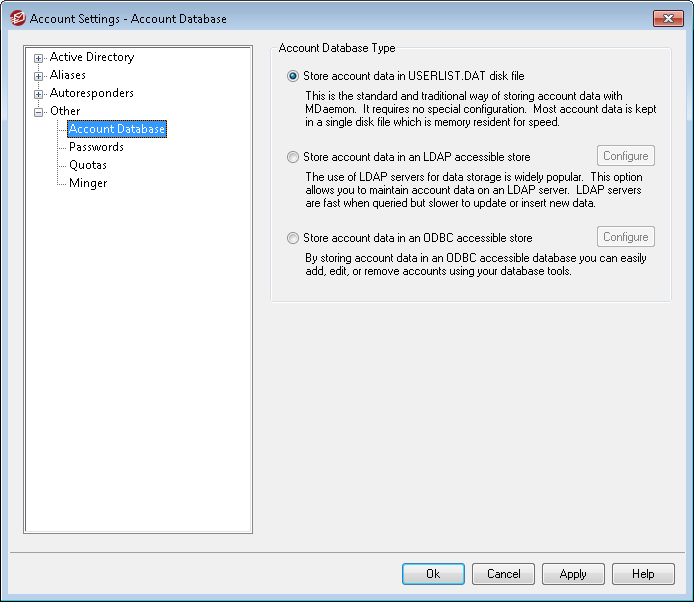Click Configure button for ODBC store
The width and height of the screenshot is (694, 602).
(625, 237)
